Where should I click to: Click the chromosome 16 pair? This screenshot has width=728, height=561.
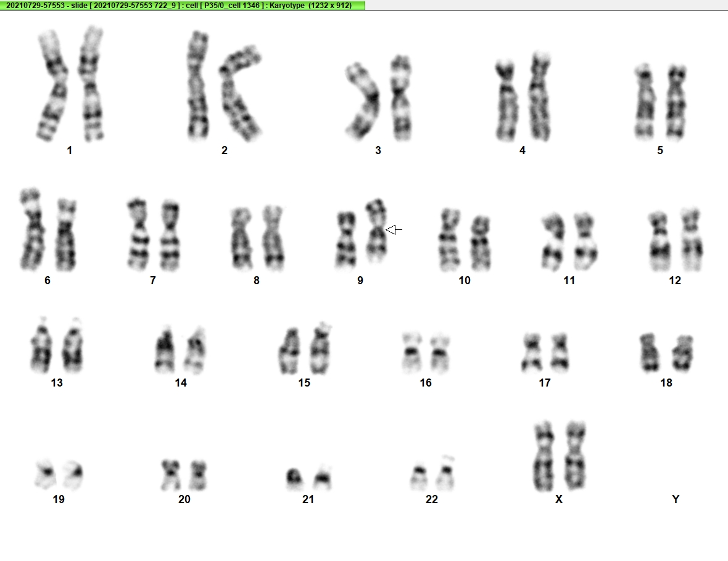click(x=426, y=353)
